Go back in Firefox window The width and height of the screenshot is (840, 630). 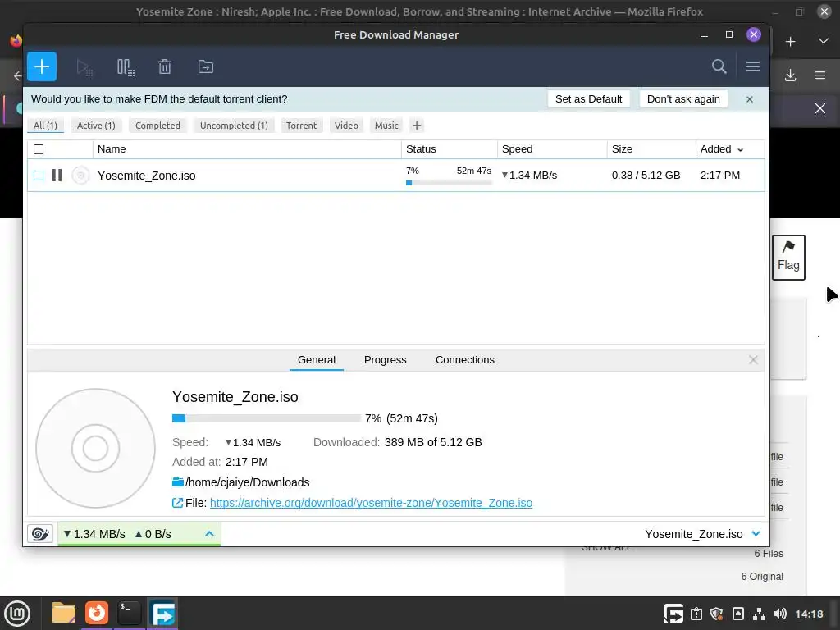pos(18,75)
